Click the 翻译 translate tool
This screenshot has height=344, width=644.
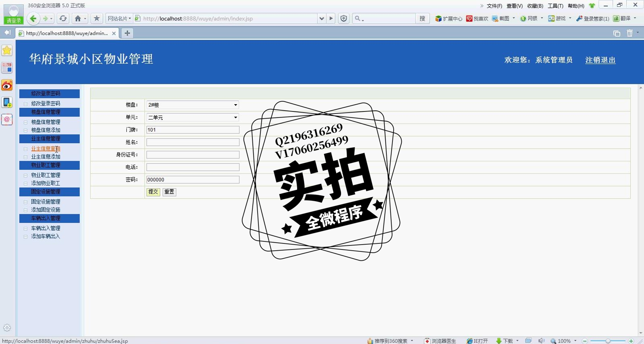[x=622, y=19]
